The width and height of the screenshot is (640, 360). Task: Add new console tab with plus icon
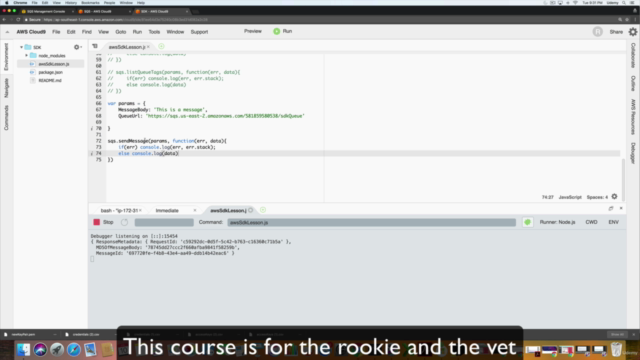pos(263,210)
